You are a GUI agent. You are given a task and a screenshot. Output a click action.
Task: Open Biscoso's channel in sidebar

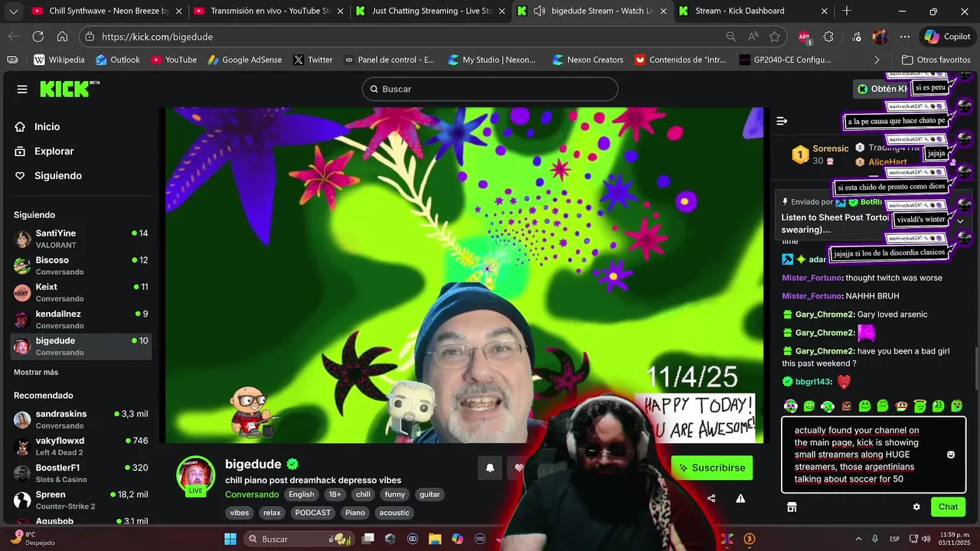81,266
